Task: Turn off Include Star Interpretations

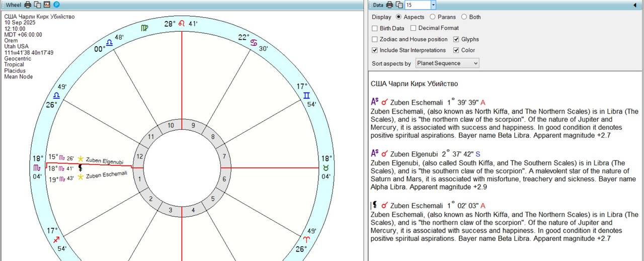Action: [375, 50]
